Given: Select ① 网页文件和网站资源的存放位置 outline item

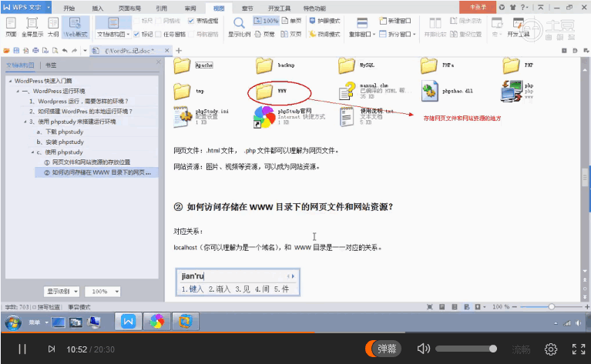Looking at the screenshot, I should tap(87, 162).
